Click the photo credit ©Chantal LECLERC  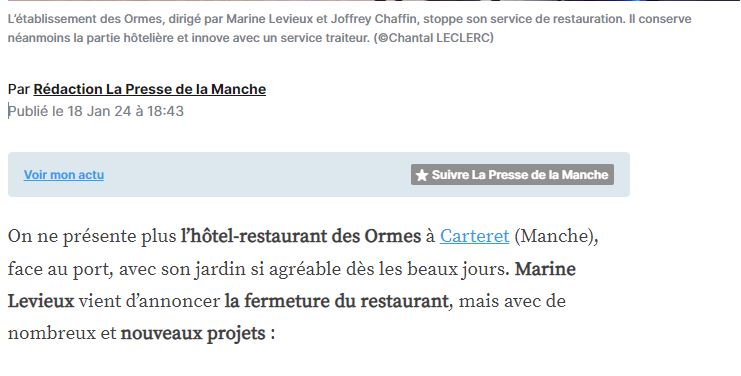[435, 38]
